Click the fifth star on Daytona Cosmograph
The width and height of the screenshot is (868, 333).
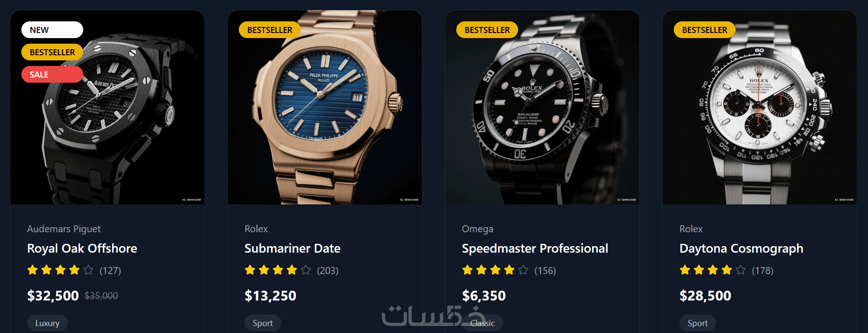(741, 270)
